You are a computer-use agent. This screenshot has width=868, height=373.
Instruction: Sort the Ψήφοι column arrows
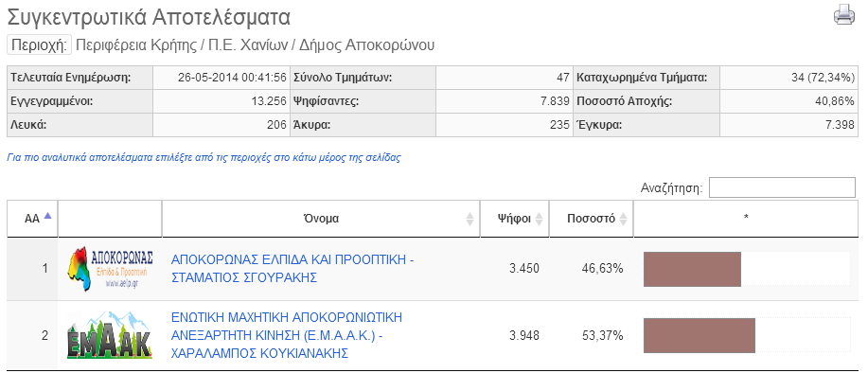[x=540, y=219]
